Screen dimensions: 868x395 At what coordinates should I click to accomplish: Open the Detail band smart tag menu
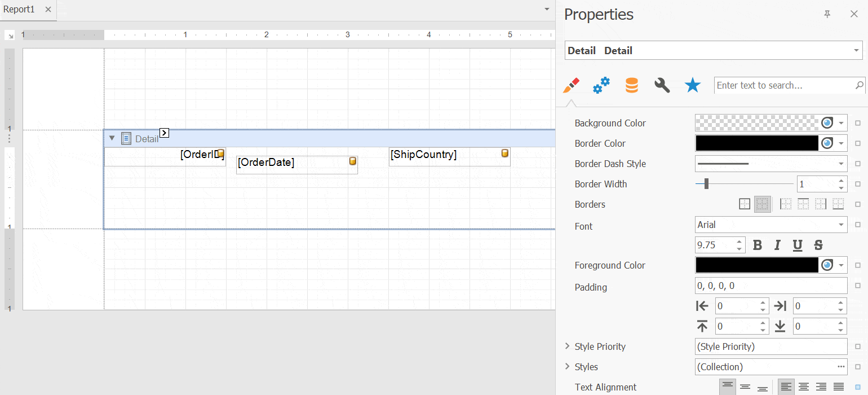163,132
